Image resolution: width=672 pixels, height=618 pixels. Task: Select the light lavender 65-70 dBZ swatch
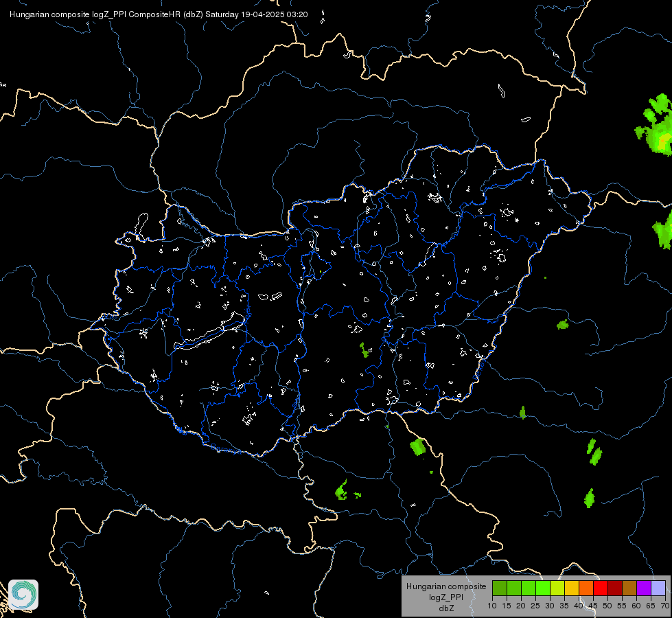click(658, 588)
